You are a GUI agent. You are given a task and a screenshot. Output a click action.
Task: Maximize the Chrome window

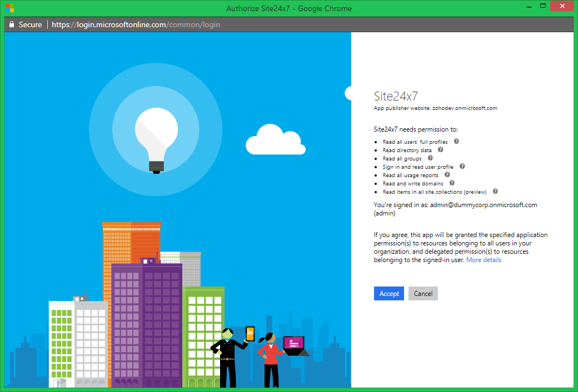543,6
